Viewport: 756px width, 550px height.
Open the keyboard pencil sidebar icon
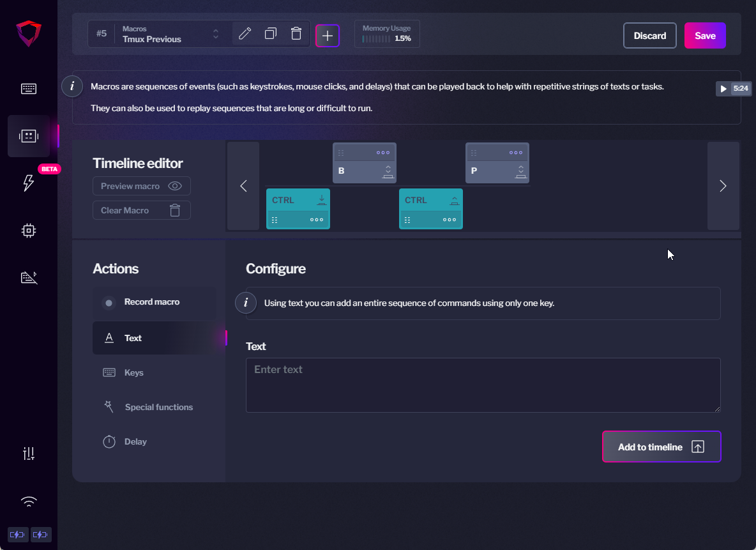click(29, 277)
